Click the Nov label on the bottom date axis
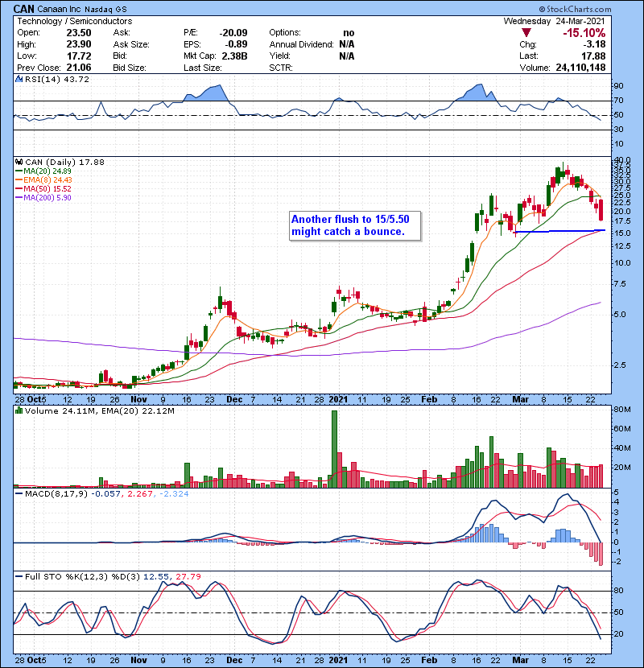 pyautogui.click(x=138, y=660)
